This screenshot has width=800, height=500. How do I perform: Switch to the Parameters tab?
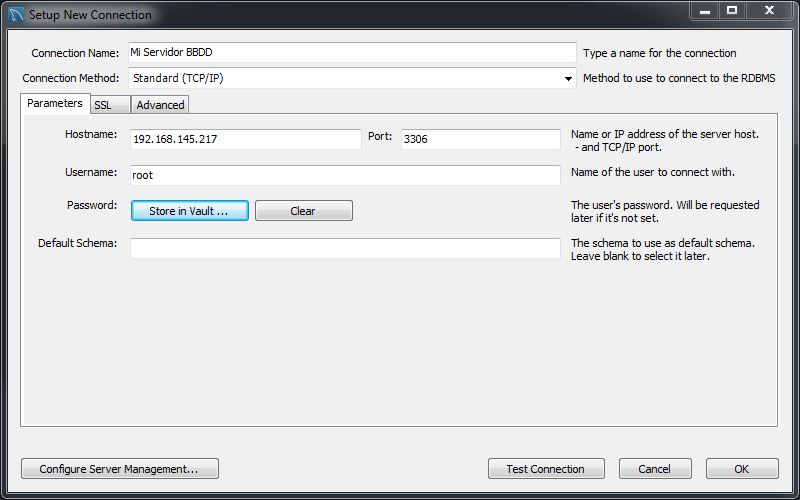[x=54, y=104]
